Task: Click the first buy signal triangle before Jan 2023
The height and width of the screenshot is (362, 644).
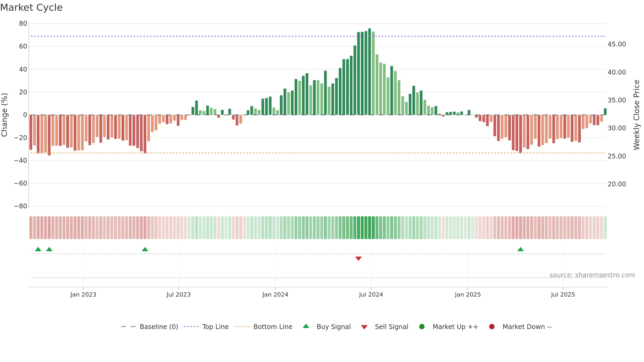Action: click(38, 249)
